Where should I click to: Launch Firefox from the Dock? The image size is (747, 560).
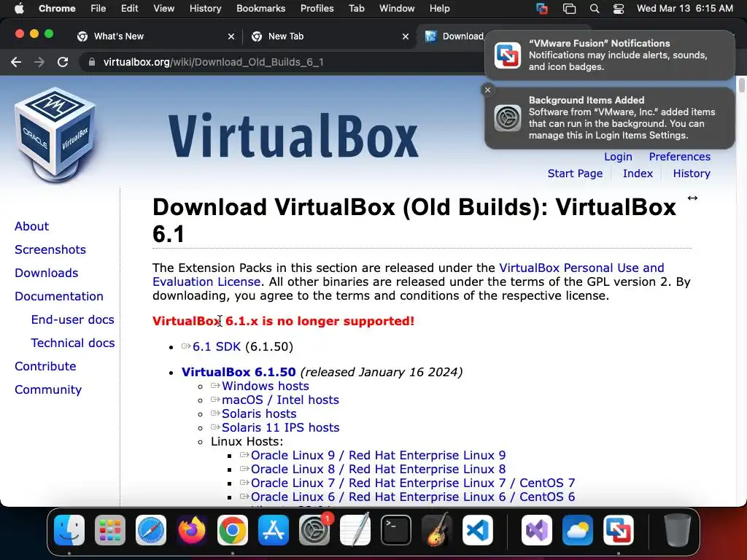click(192, 530)
